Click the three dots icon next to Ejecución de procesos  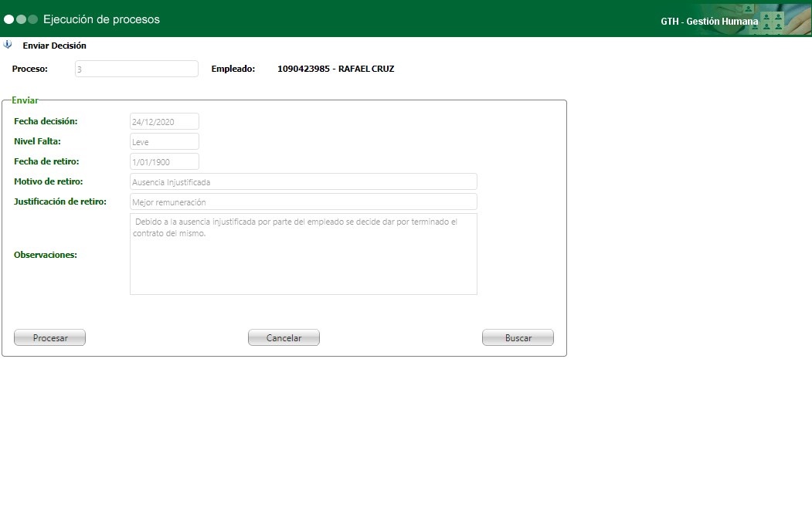tap(21, 19)
